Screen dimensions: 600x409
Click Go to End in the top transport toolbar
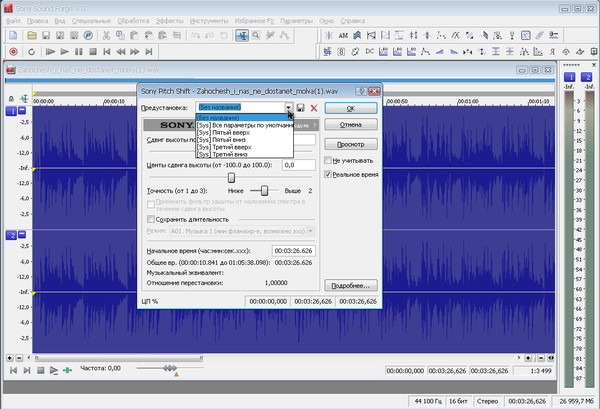pyautogui.click(x=149, y=51)
